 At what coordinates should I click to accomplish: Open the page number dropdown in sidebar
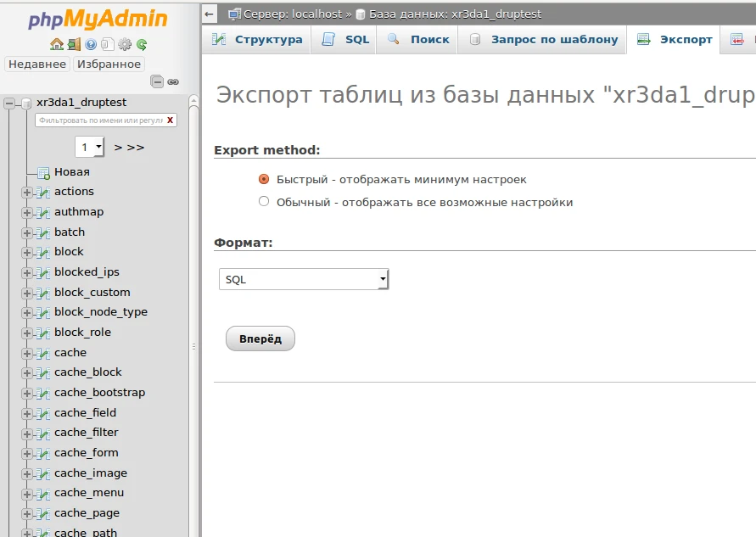coord(89,146)
